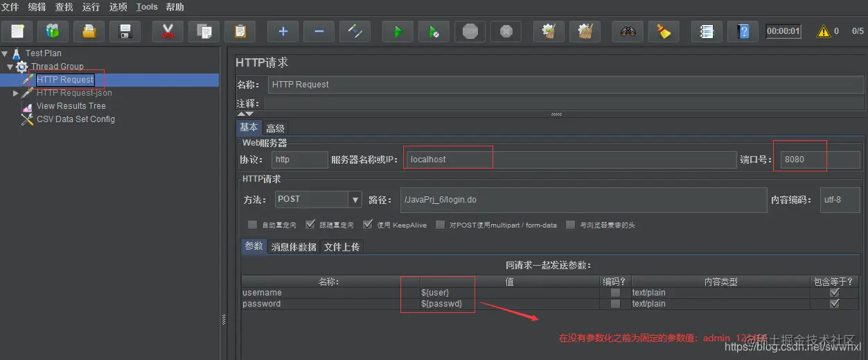
Task: Select View Results Tree in the tree
Action: [71, 106]
